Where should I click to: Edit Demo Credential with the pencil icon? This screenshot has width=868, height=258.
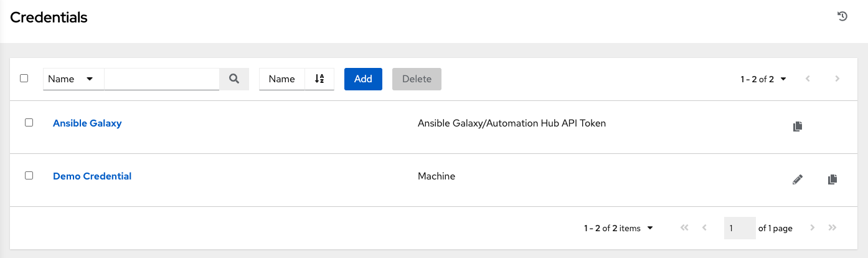(798, 179)
